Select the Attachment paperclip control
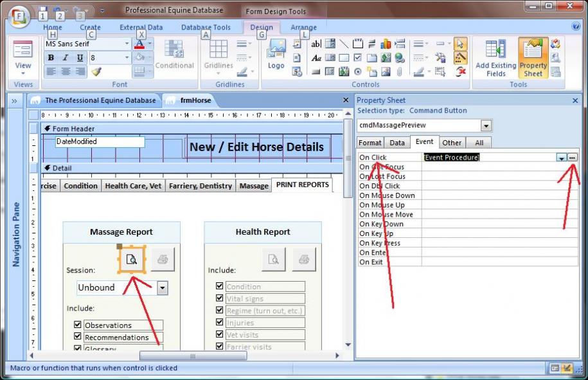The height and width of the screenshot is (380, 588). [x=399, y=71]
